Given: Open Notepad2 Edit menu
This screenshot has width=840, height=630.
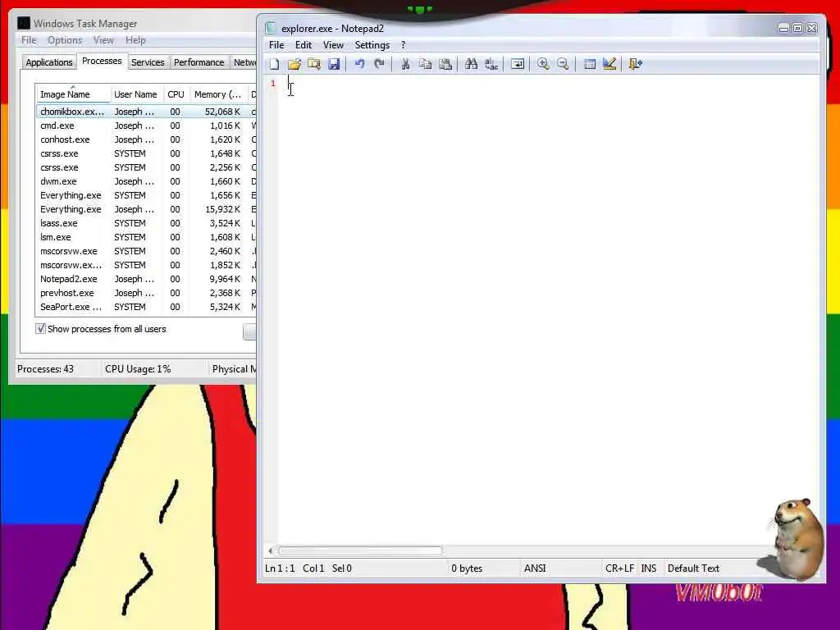Looking at the screenshot, I should pos(304,45).
